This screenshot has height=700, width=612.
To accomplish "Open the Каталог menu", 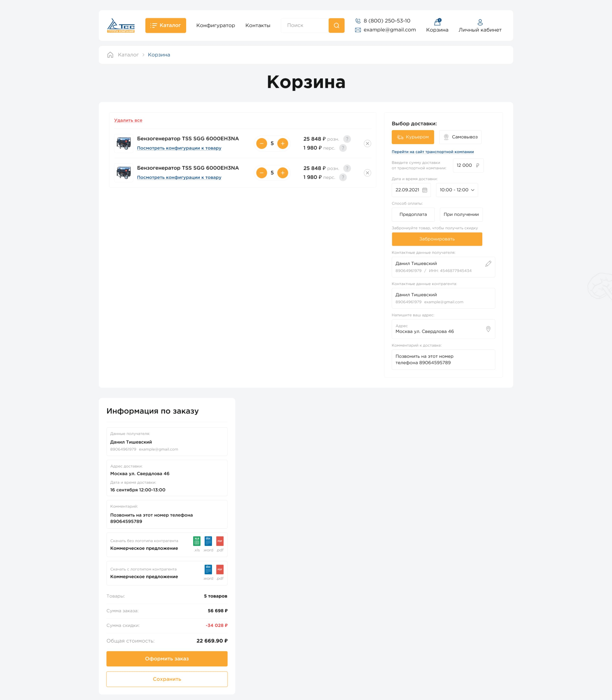I will click(x=165, y=26).
